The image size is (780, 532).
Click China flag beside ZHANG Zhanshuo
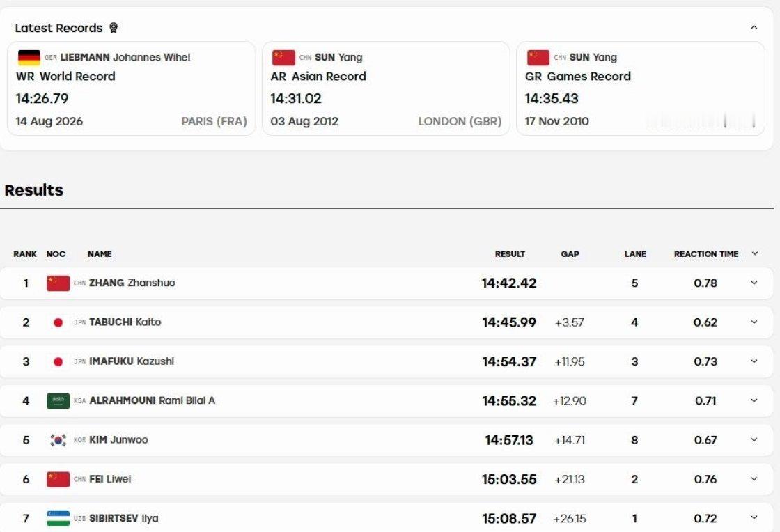click(58, 283)
